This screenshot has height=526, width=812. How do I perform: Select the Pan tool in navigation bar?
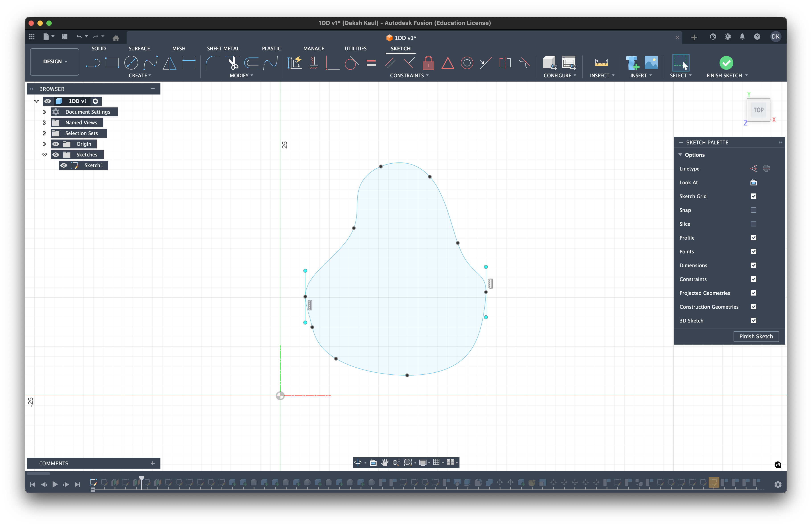coord(385,462)
